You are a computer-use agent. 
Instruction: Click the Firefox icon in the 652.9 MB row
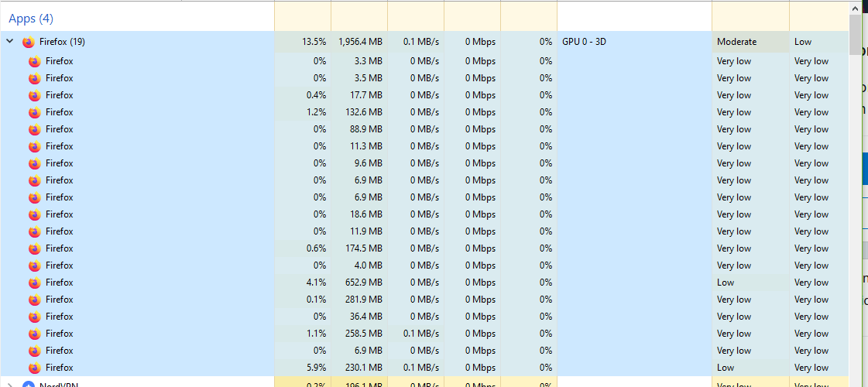coord(35,283)
